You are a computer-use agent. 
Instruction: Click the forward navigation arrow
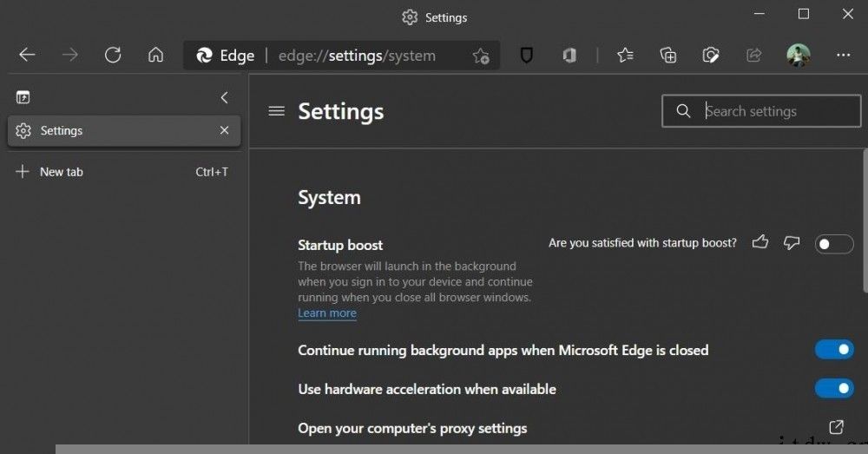click(x=69, y=55)
